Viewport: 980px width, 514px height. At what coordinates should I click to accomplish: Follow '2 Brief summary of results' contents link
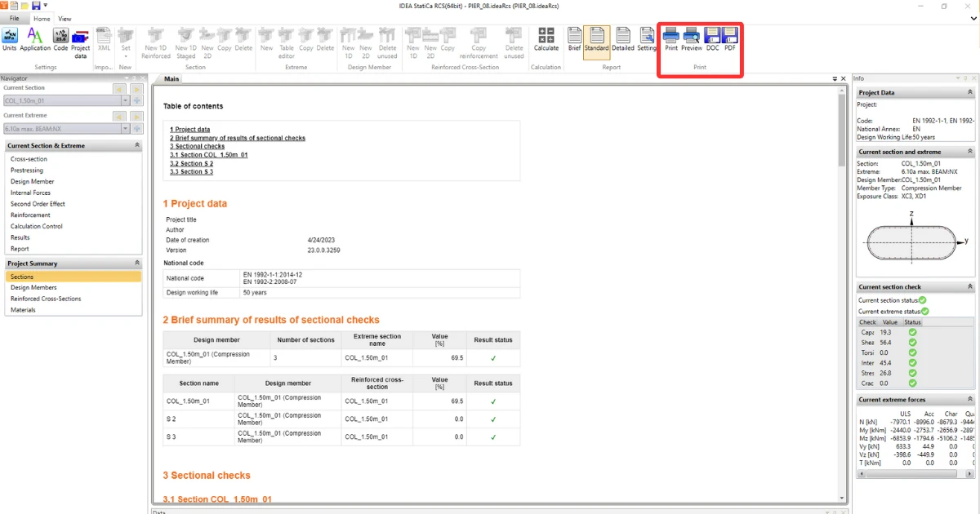pyautogui.click(x=238, y=138)
